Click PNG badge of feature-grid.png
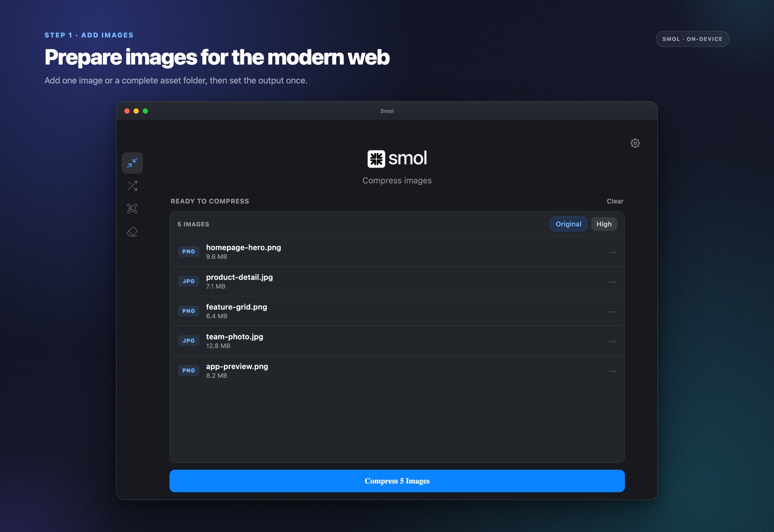 [x=189, y=311]
